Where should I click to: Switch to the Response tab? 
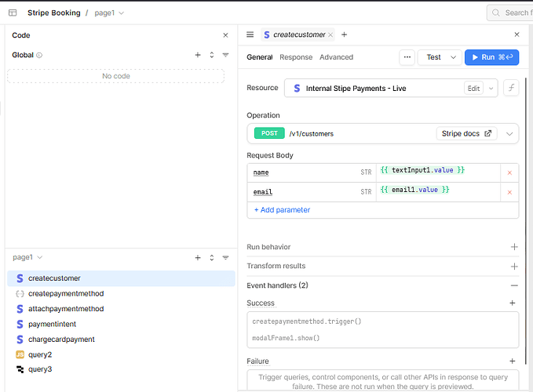point(296,57)
